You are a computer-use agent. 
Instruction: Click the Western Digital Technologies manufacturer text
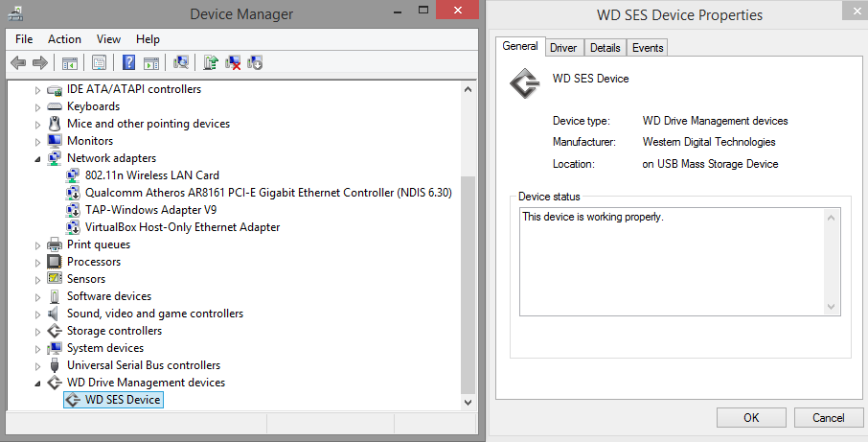[709, 142]
